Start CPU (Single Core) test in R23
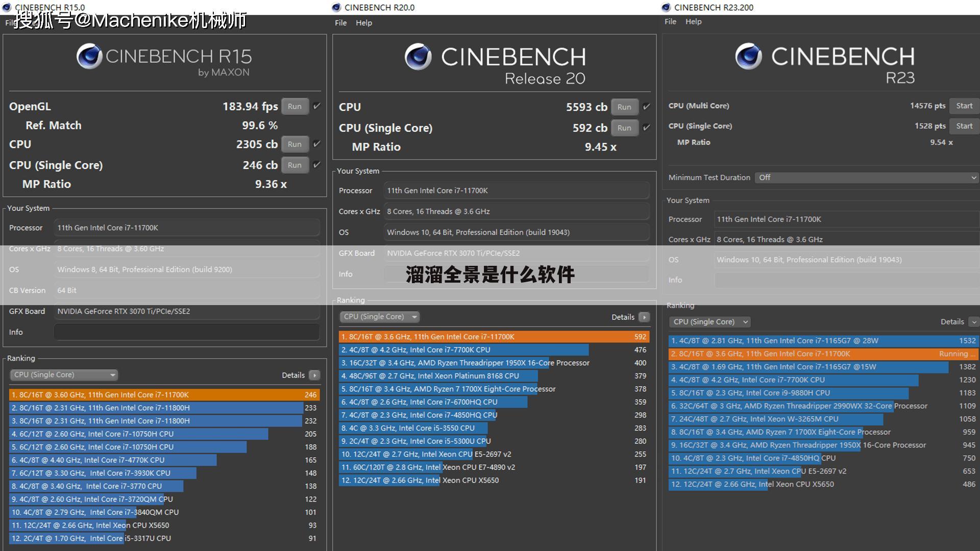980x551 pixels. [964, 126]
